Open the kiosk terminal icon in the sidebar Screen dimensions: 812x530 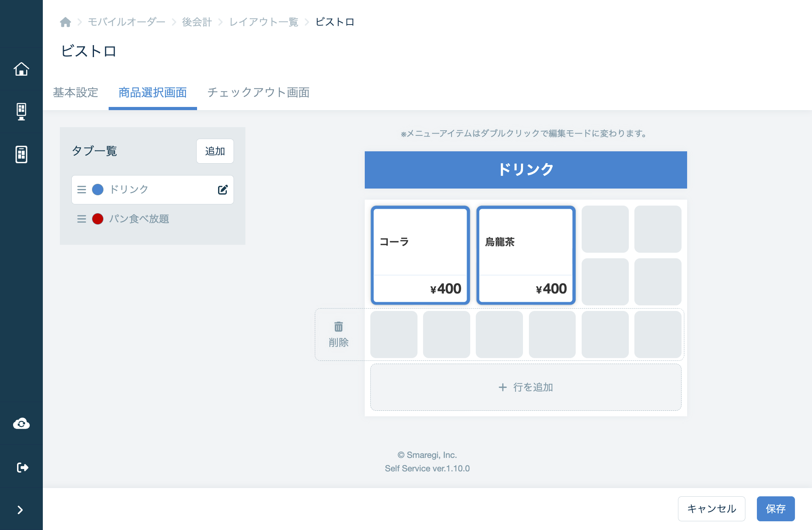tap(21, 111)
